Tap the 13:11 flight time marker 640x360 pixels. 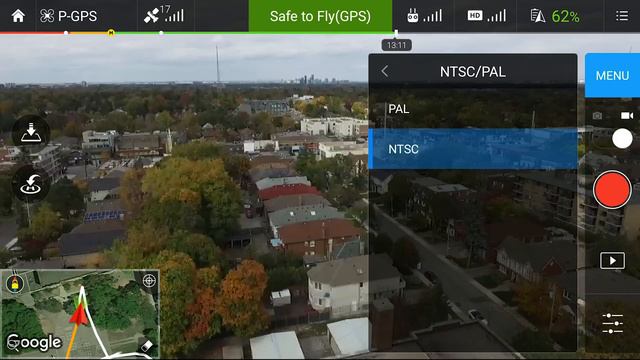pyautogui.click(x=396, y=45)
